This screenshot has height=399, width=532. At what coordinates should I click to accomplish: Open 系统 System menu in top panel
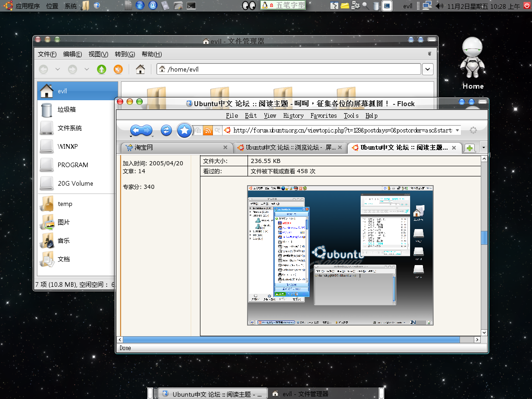tap(71, 6)
